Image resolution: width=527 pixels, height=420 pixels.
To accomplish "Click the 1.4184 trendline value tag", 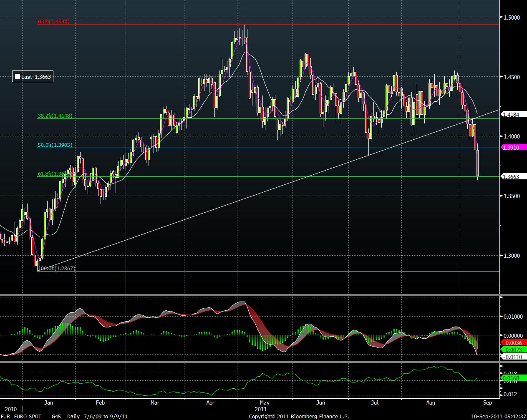I will (514, 114).
